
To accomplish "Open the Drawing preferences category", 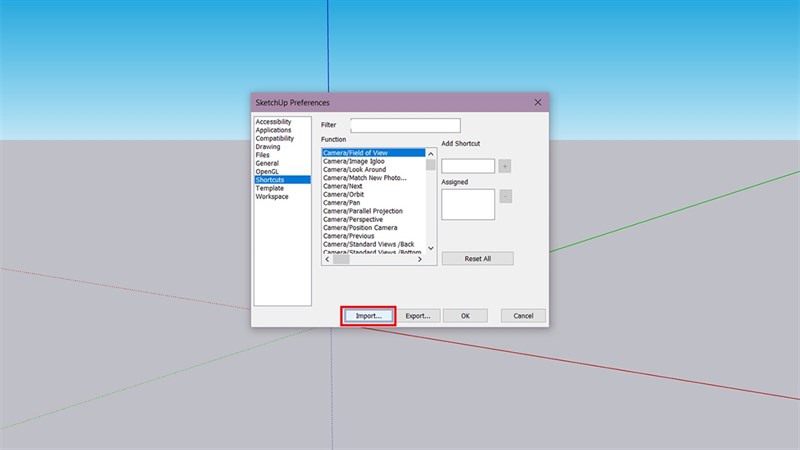I will (268, 146).
